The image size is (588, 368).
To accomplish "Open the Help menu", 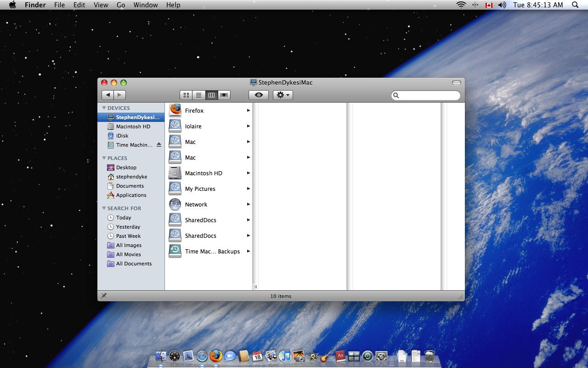I will (x=173, y=5).
